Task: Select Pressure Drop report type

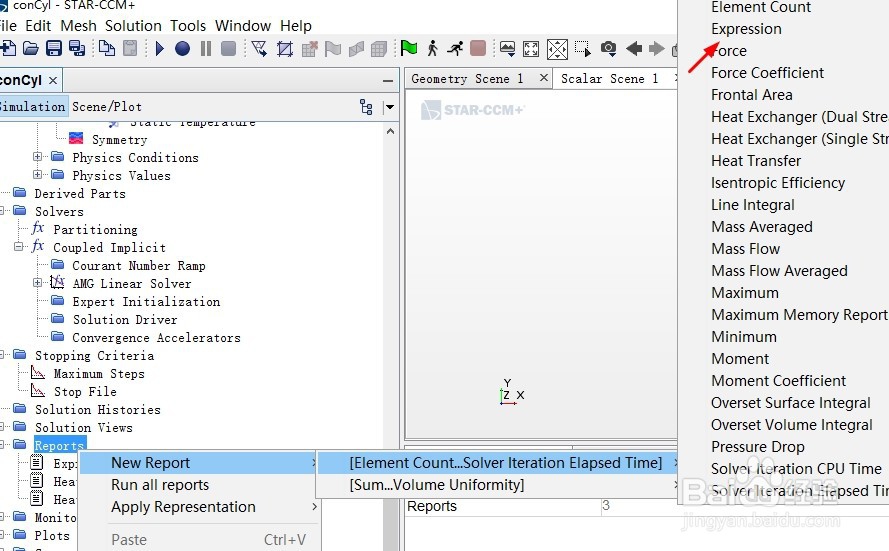Action: (757, 447)
